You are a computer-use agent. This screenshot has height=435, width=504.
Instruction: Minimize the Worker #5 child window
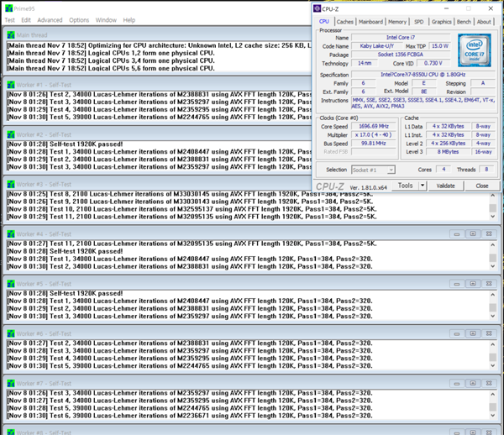pyautogui.click(x=456, y=284)
